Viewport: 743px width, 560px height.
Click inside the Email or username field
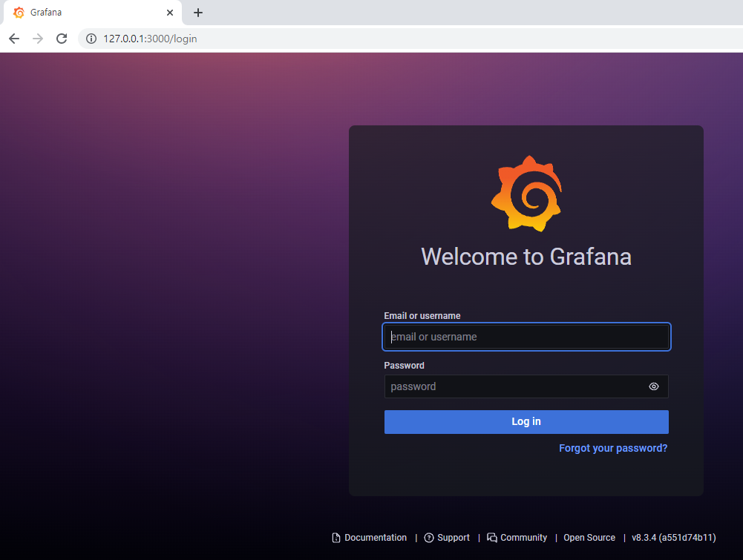tap(526, 337)
